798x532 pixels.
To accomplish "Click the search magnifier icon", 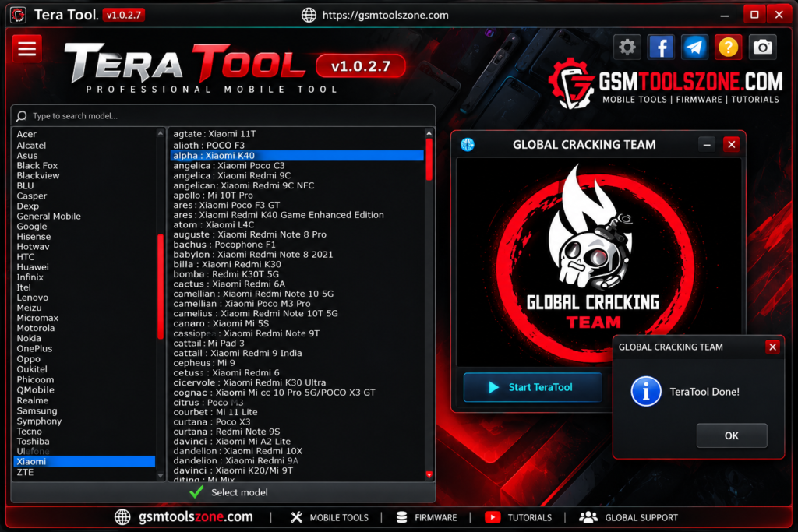I will pyautogui.click(x=21, y=116).
